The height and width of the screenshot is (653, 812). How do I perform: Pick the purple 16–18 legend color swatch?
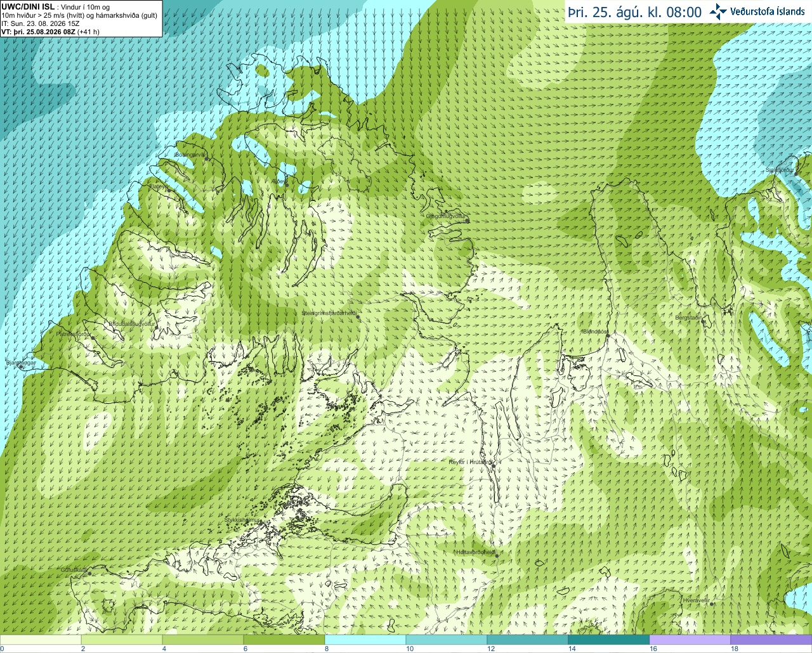[690, 640]
